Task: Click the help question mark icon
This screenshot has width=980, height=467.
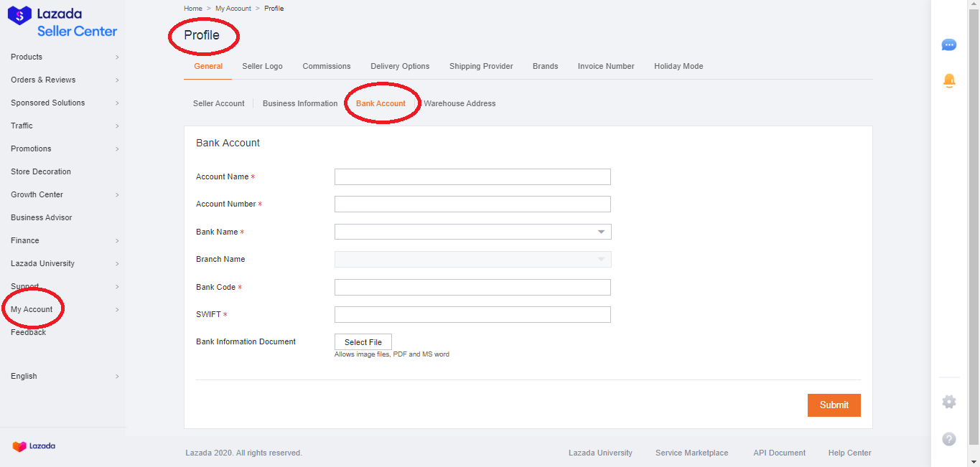Action: tap(948, 439)
